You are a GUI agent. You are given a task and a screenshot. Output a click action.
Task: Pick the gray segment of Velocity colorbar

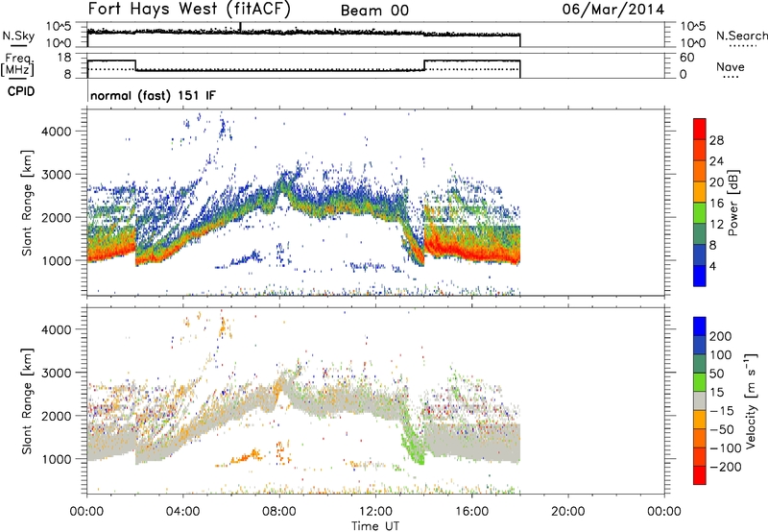pyautogui.click(x=700, y=401)
